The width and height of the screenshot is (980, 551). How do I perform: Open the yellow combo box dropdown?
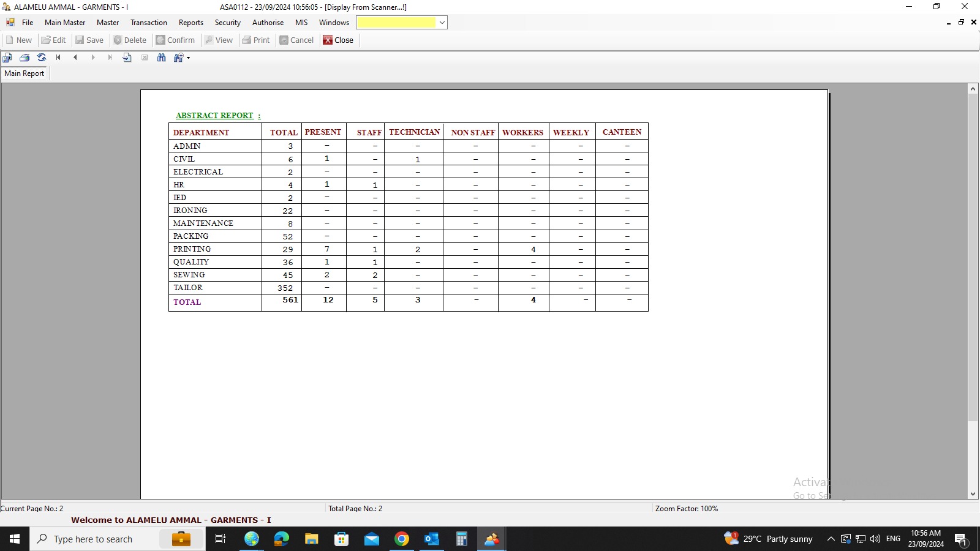click(442, 23)
